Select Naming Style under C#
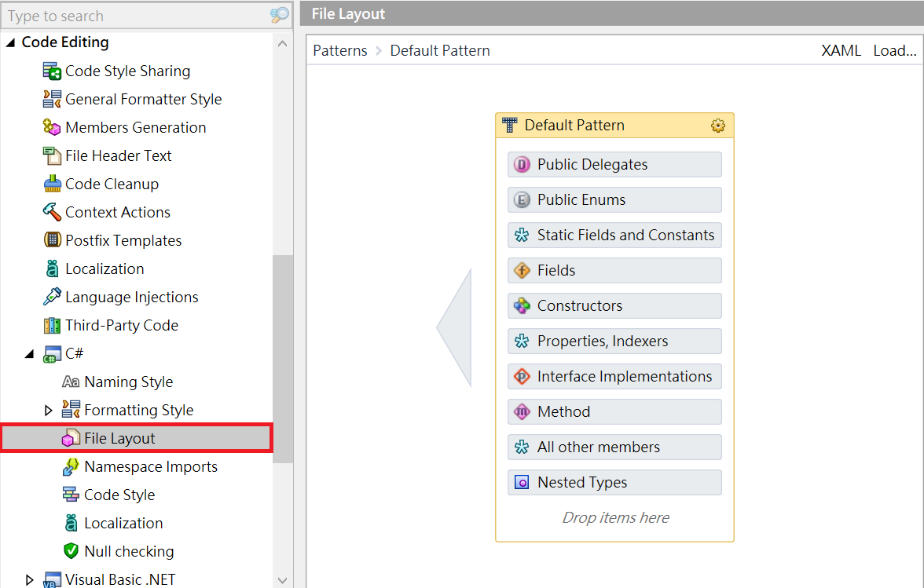The height and width of the screenshot is (588, 924). [x=128, y=382]
